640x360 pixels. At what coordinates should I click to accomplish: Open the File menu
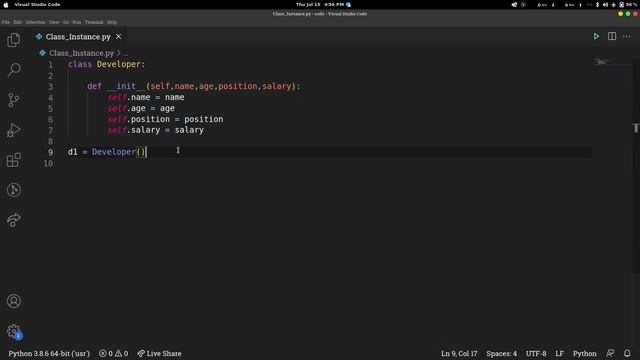(x=6, y=22)
